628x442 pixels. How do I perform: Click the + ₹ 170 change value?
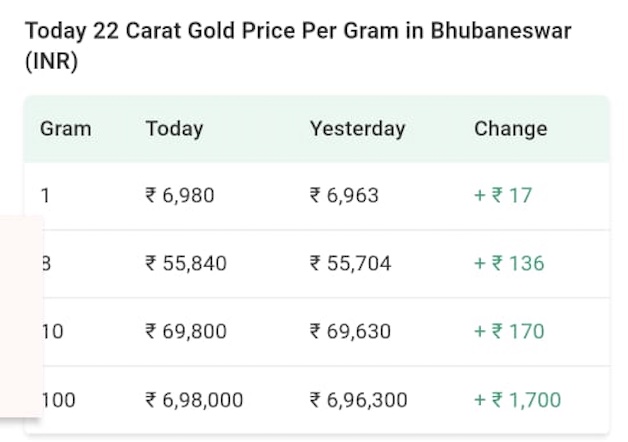pyautogui.click(x=509, y=331)
